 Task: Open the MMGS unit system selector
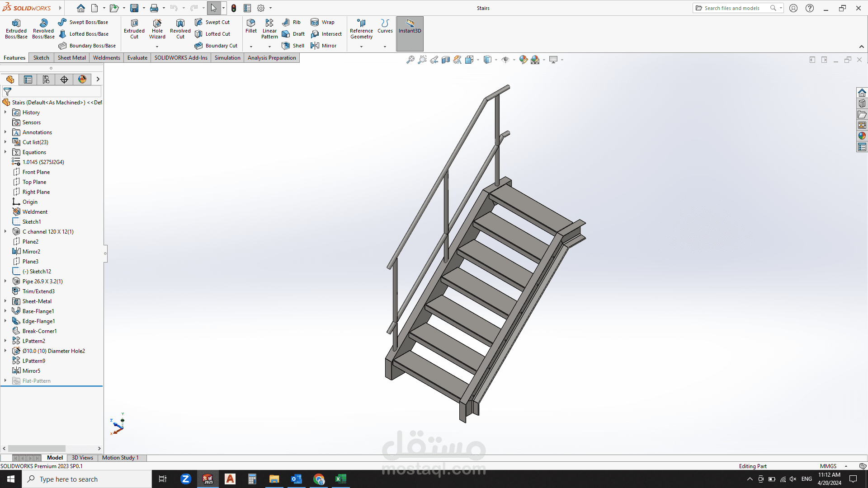point(833,466)
